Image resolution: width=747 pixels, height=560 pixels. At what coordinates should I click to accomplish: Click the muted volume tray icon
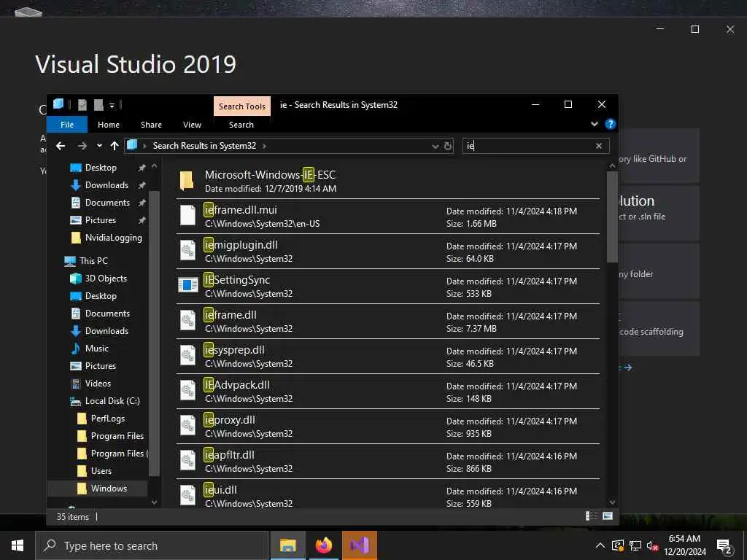coord(652,545)
